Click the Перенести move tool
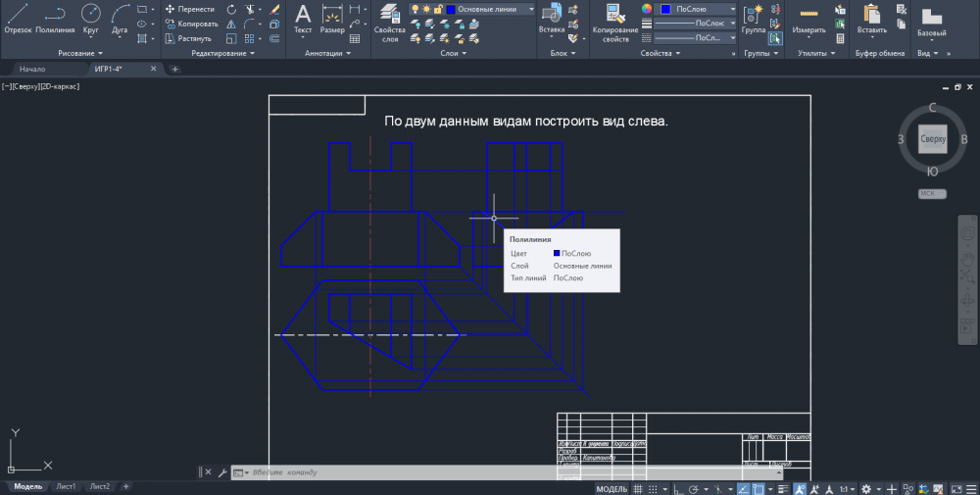The width and height of the screenshot is (980, 495). coord(190,9)
